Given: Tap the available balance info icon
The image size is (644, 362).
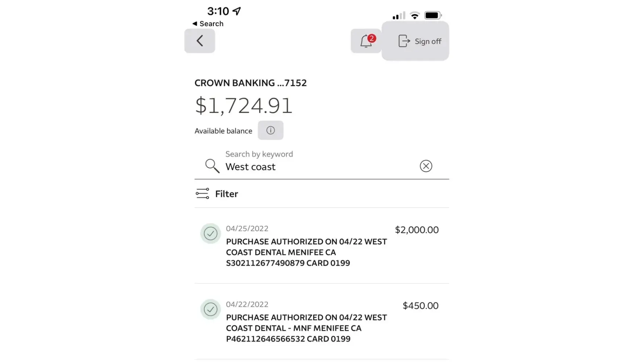Looking at the screenshot, I should 271,130.
